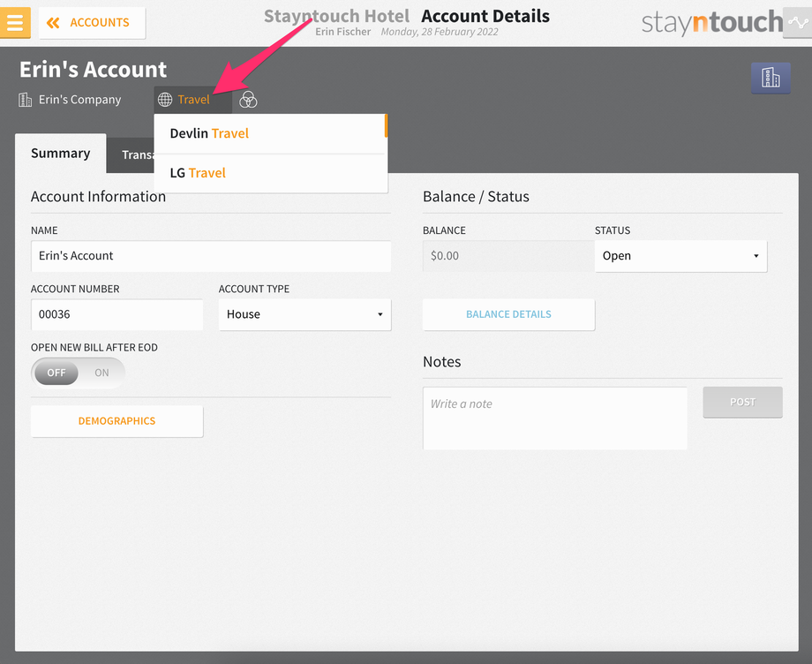This screenshot has height=664, width=812.
Task: Click the Stayntouch Hotel header text
Action: [336, 16]
